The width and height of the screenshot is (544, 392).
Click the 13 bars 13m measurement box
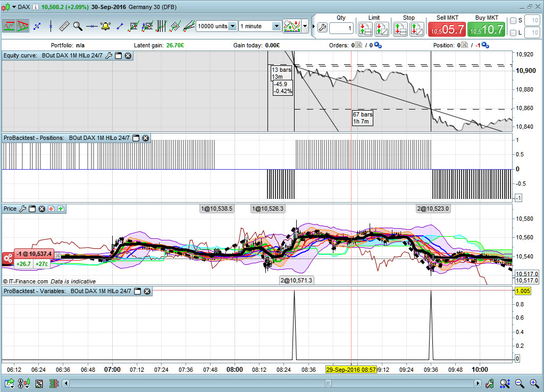point(281,73)
